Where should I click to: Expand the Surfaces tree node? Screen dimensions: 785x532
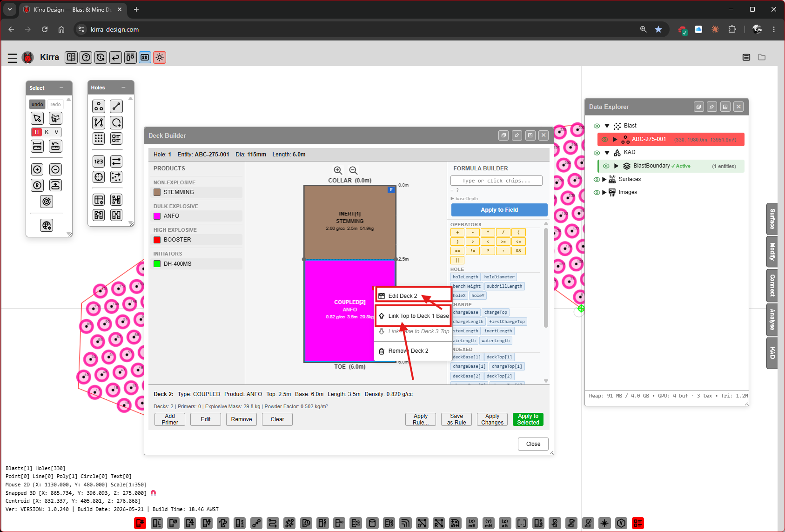(x=604, y=179)
